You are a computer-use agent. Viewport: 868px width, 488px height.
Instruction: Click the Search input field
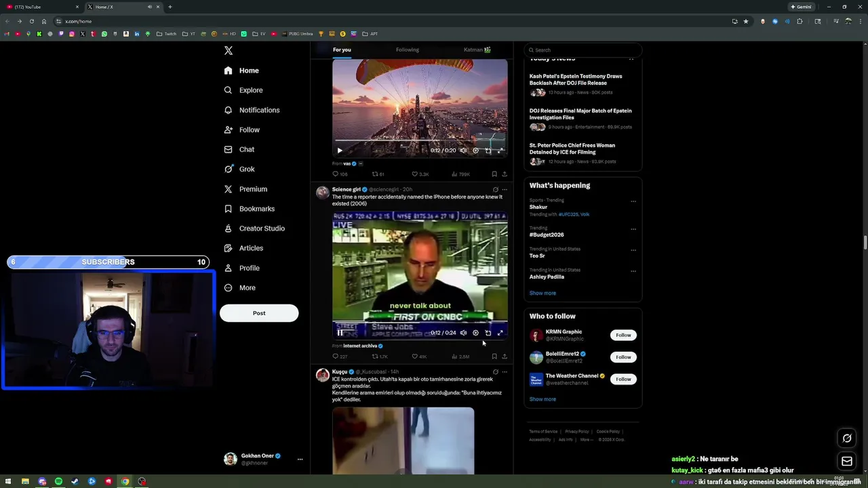click(x=583, y=50)
